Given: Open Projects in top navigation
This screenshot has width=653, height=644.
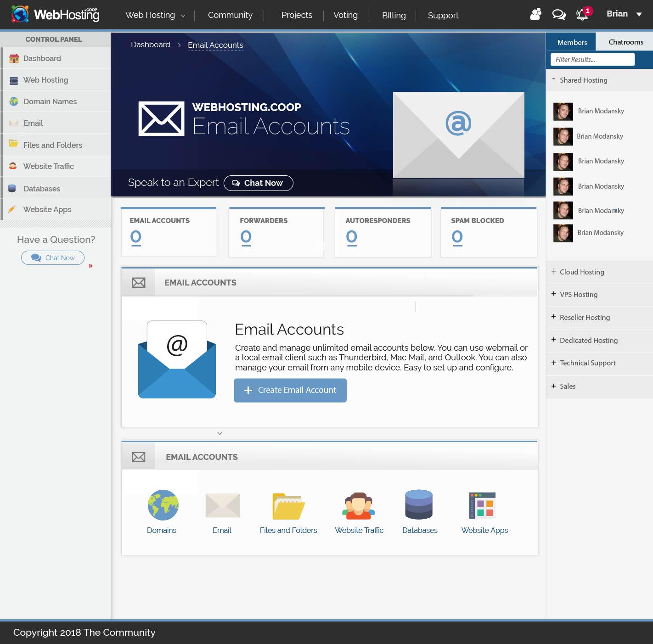Looking at the screenshot, I should [297, 15].
